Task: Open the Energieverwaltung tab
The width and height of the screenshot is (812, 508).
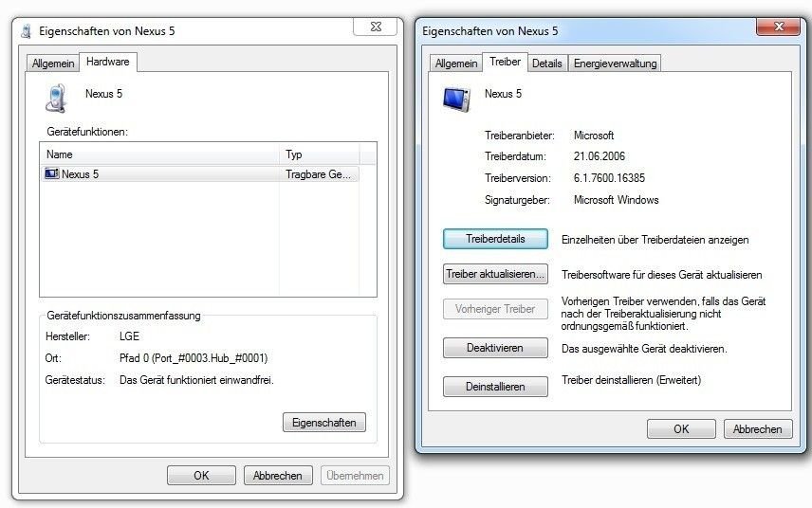Action: 615,63
